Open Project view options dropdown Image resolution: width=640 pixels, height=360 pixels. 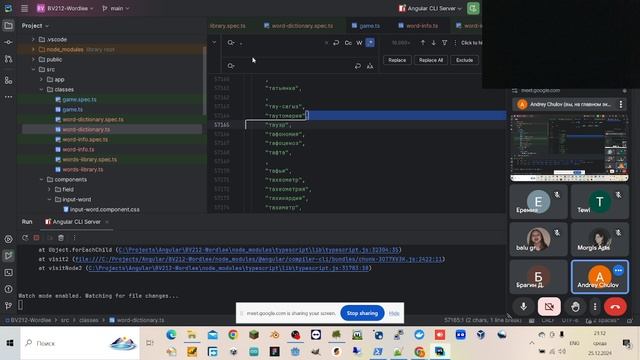35,26
